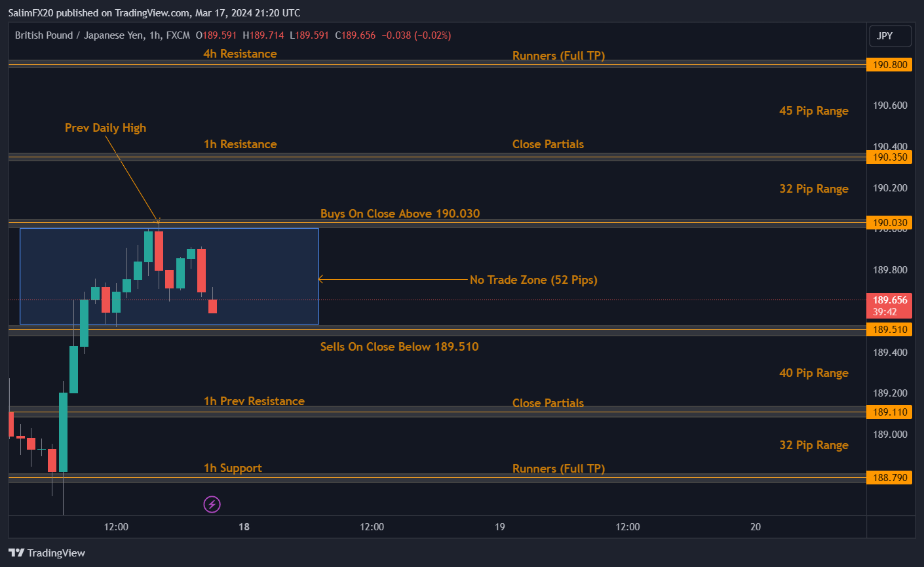Click the 18 date marker on time axis
The image size is (924, 567).
coord(244,527)
